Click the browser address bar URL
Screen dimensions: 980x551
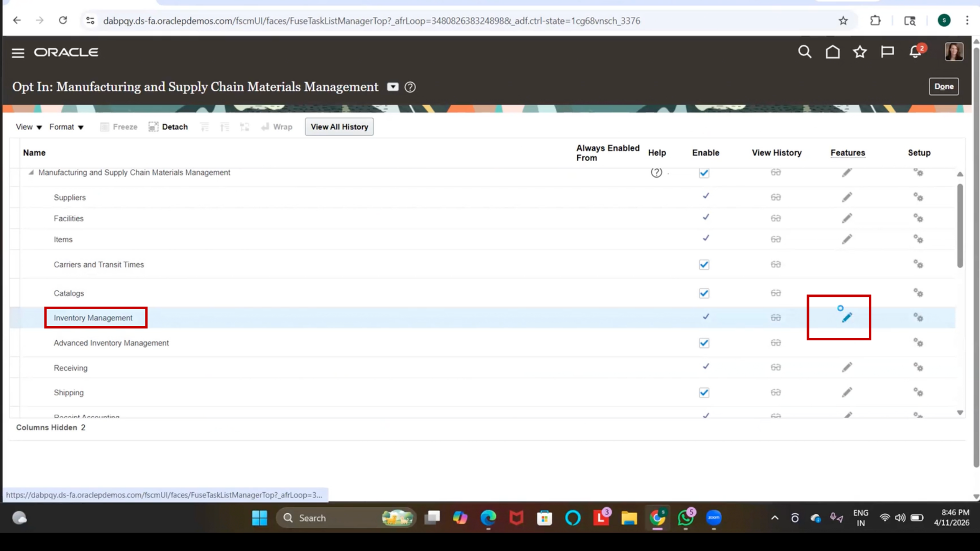[x=372, y=21]
